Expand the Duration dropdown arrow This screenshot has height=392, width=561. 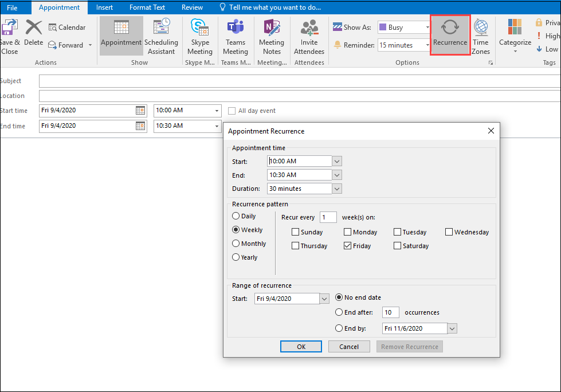337,189
